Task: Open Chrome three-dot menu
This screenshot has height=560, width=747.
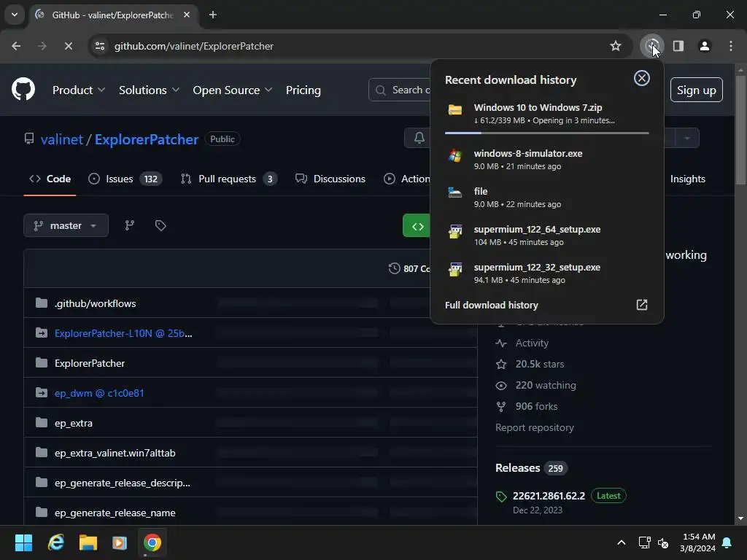Action: click(731, 46)
